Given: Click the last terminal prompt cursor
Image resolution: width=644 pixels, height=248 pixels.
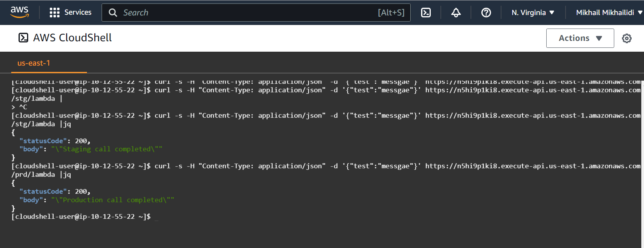Looking at the screenshot, I should click(156, 217).
